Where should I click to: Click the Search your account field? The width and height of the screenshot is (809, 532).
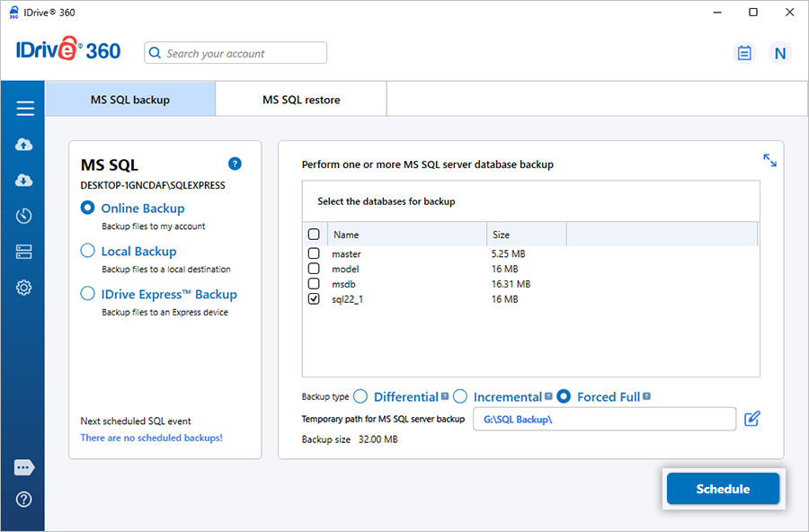pos(236,53)
